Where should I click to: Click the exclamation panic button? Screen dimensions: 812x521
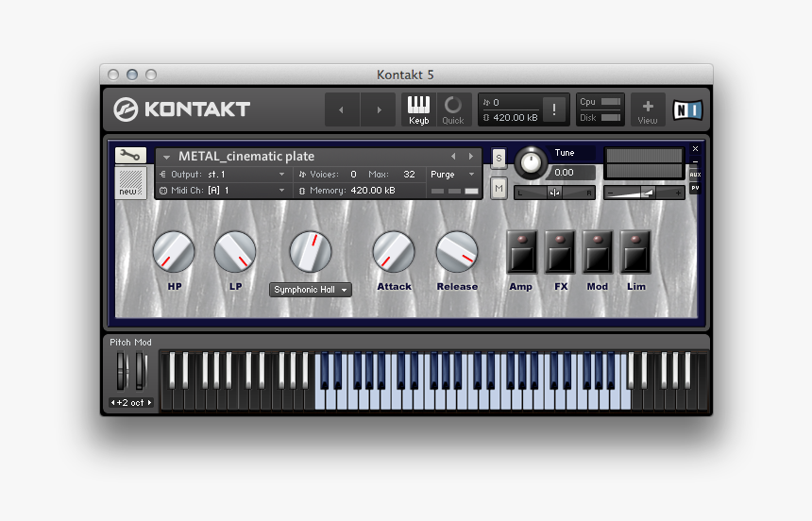click(554, 109)
